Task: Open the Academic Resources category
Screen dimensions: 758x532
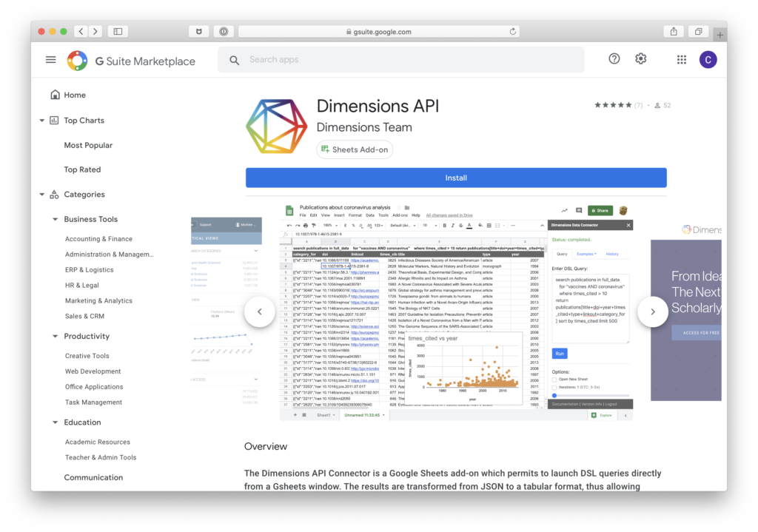Action: click(97, 442)
